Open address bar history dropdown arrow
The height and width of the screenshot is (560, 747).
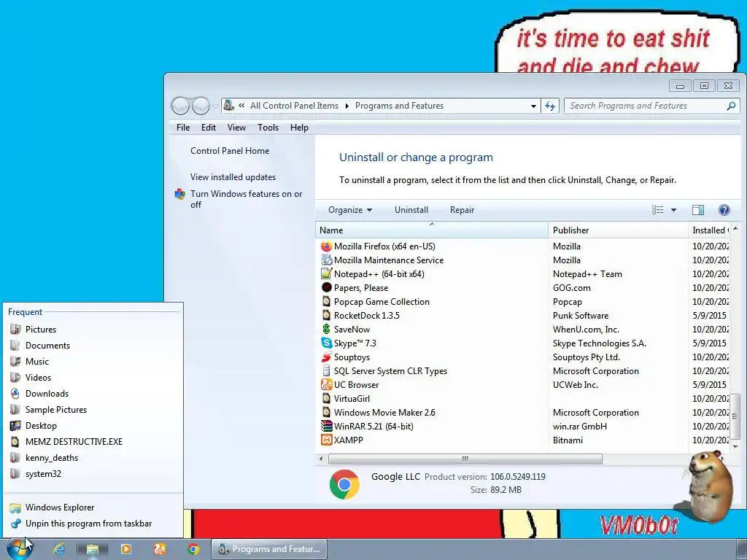tap(533, 106)
